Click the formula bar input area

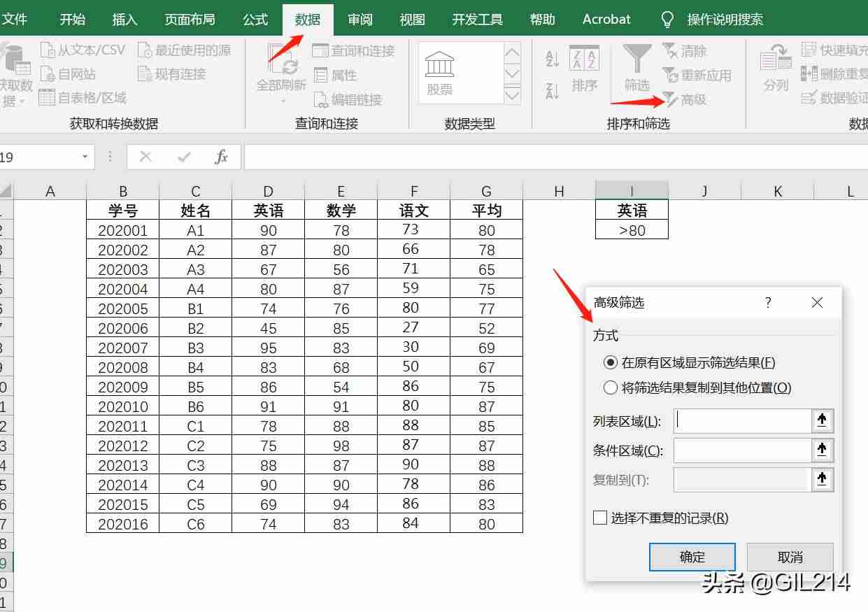coord(555,157)
